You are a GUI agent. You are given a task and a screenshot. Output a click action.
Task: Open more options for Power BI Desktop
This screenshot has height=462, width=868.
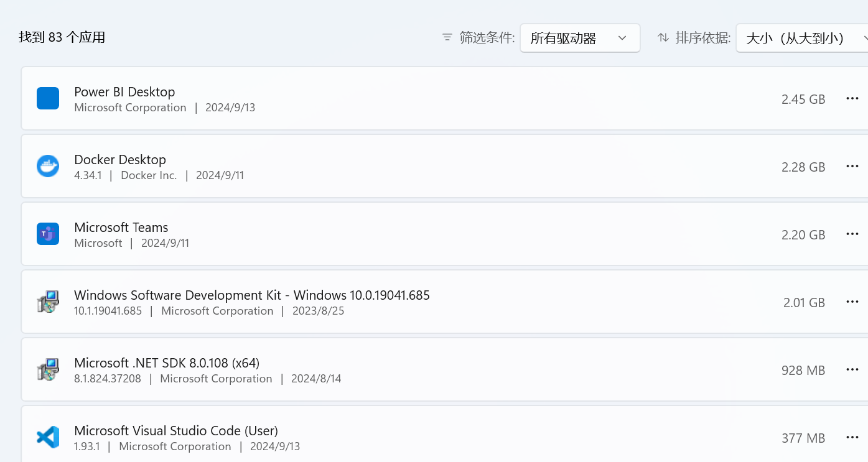coord(852,98)
